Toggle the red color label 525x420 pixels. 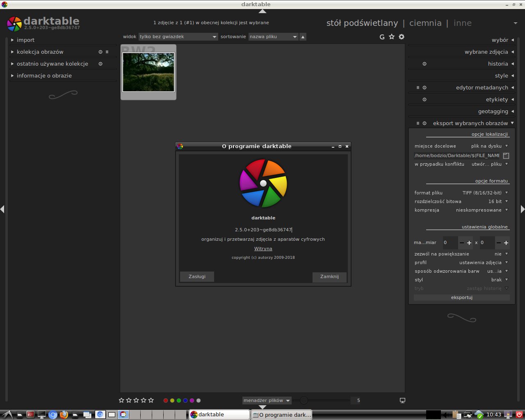coord(166,400)
